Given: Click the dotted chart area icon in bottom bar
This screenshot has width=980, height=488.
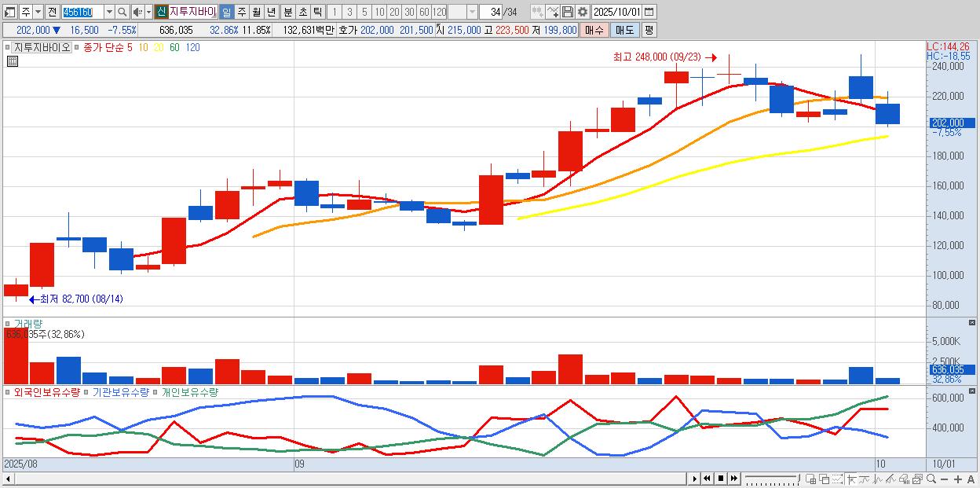Looking at the screenshot, I should pos(837,479).
